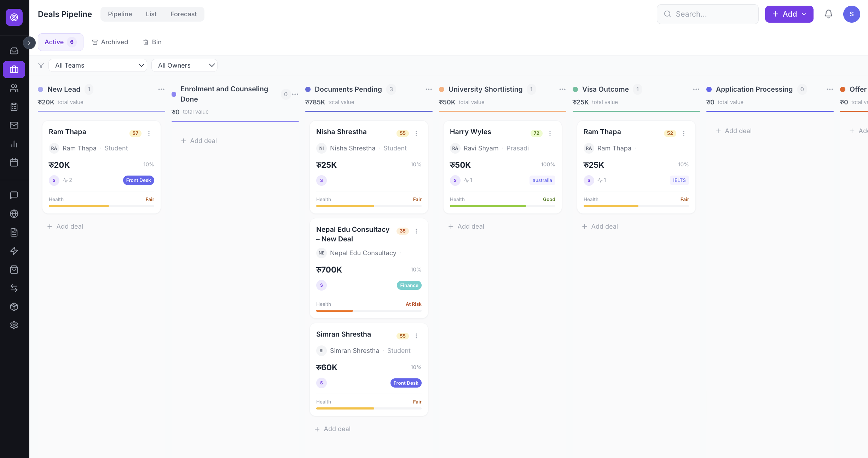Switch to the List view tab
Viewport: 868px width, 458px height.
[x=151, y=14]
